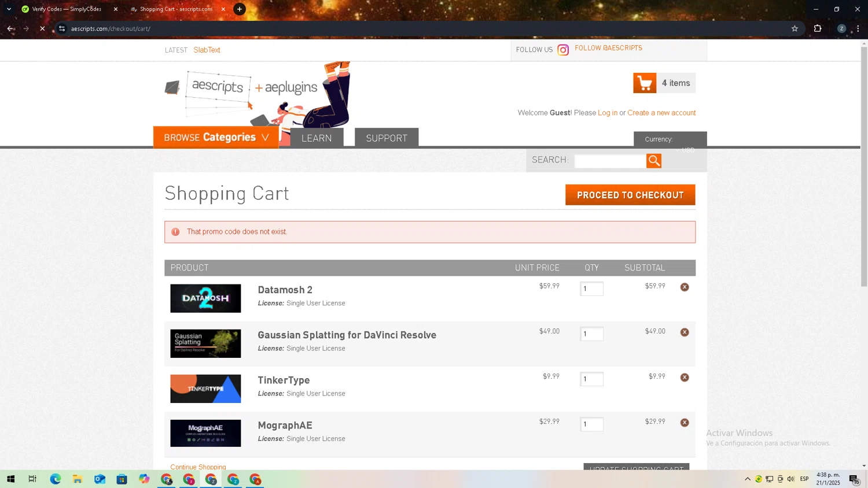Close the Shopping Cart tab
The image size is (868, 488).
223,9
